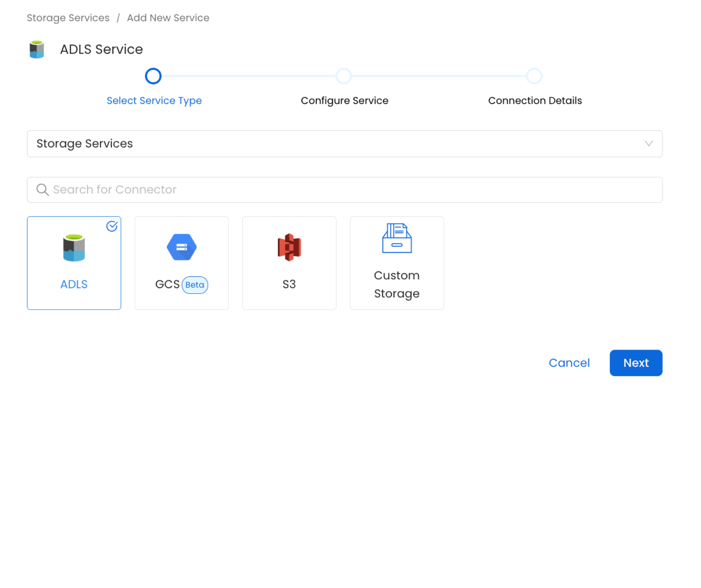701x588 pixels.
Task: Click the GCS hexagon icon
Action: tap(181, 247)
